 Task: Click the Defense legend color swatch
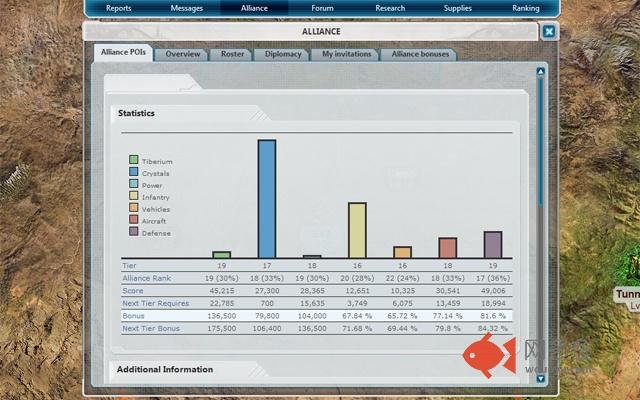tap(133, 231)
